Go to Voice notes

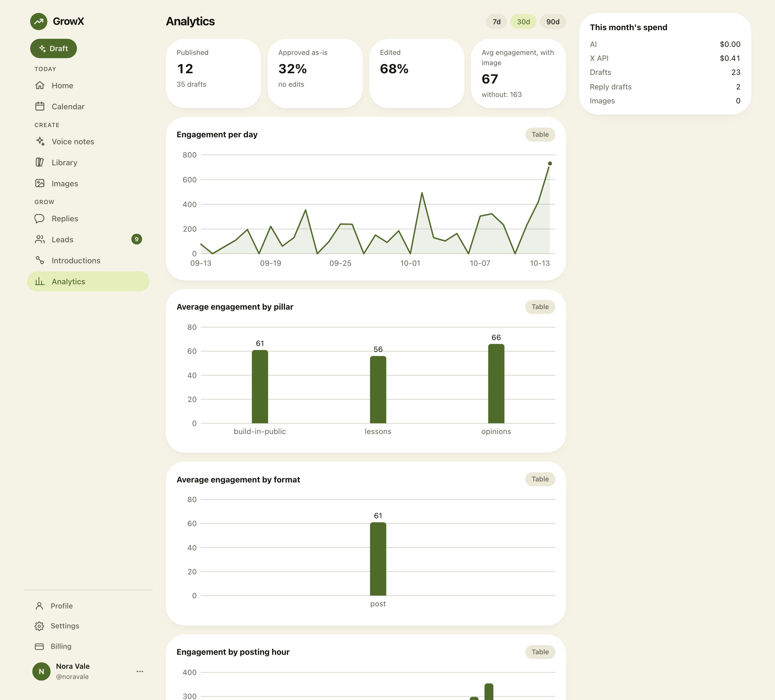[88, 142]
